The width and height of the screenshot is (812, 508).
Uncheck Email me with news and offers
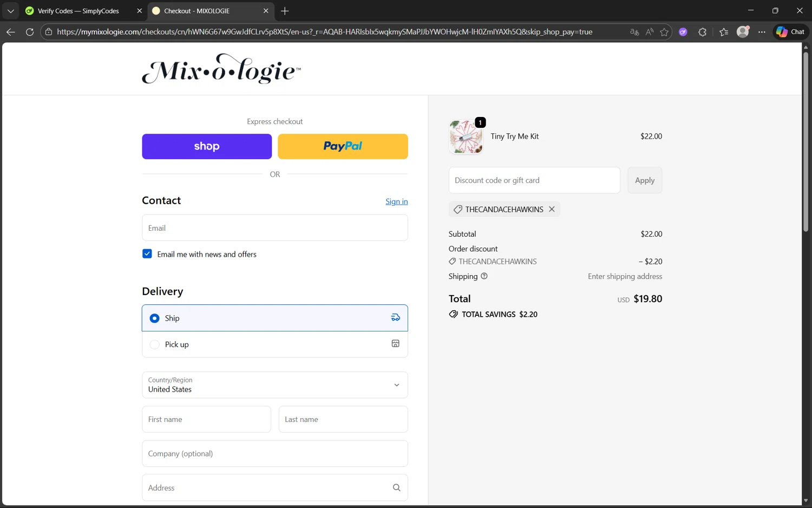coord(147,253)
